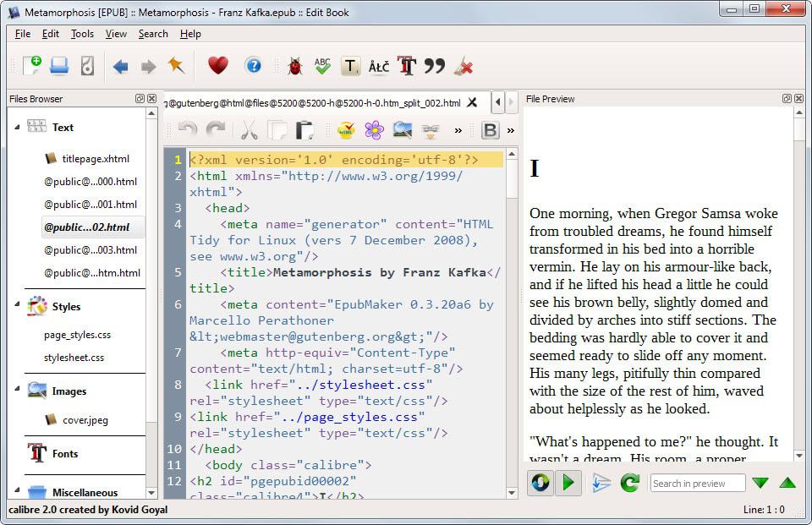Click the undo arrow in the editor toolbar
This screenshot has width=812, height=525.
[x=188, y=129]
